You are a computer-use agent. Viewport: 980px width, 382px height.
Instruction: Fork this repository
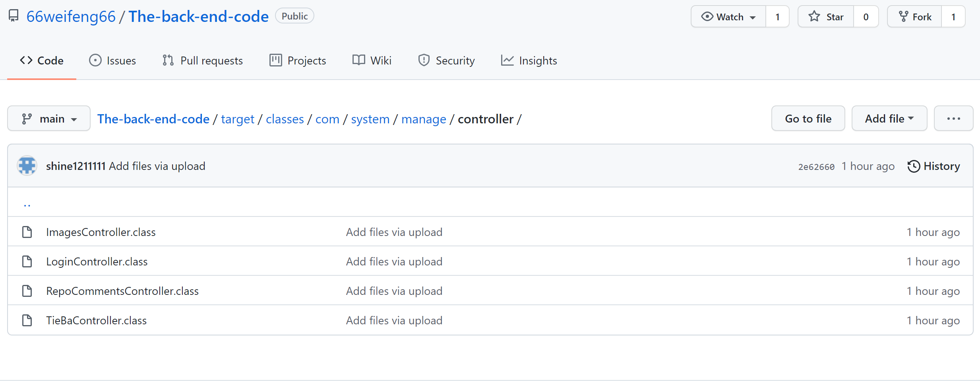click(x=914, y=17)
